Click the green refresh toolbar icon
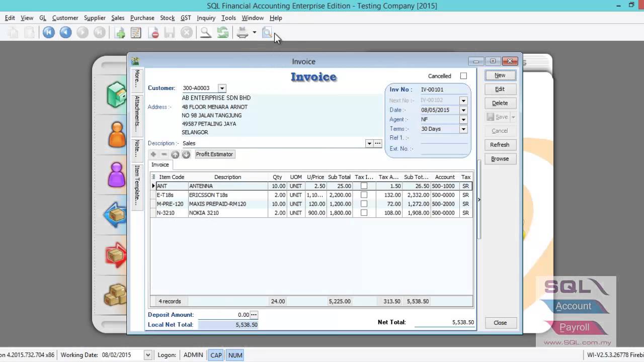The image size is (644, 362). (x=222, y=33)
